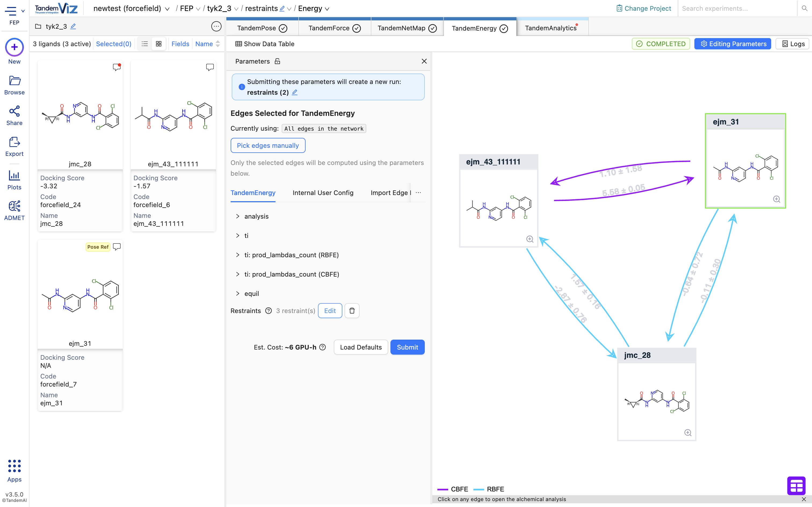Switch to TandemAnalytics tab
This screenshot has height=507, width=812.
tap(551, 28)
